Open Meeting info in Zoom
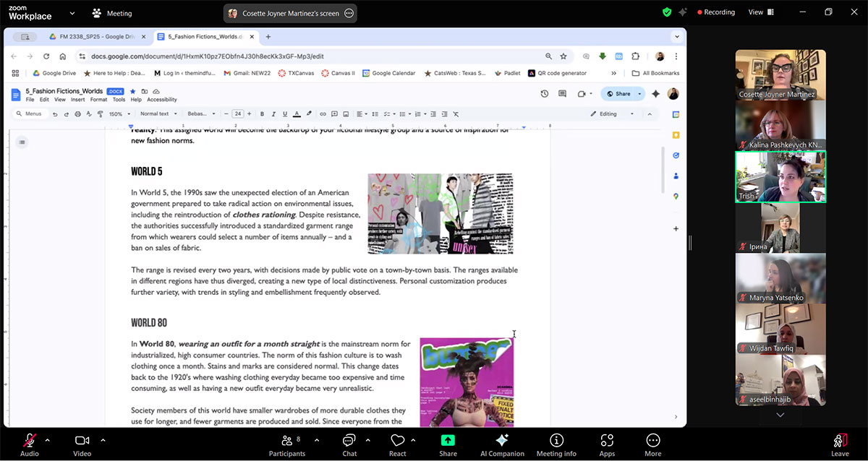This screenshot has width=868, height=461. point(556,444)
